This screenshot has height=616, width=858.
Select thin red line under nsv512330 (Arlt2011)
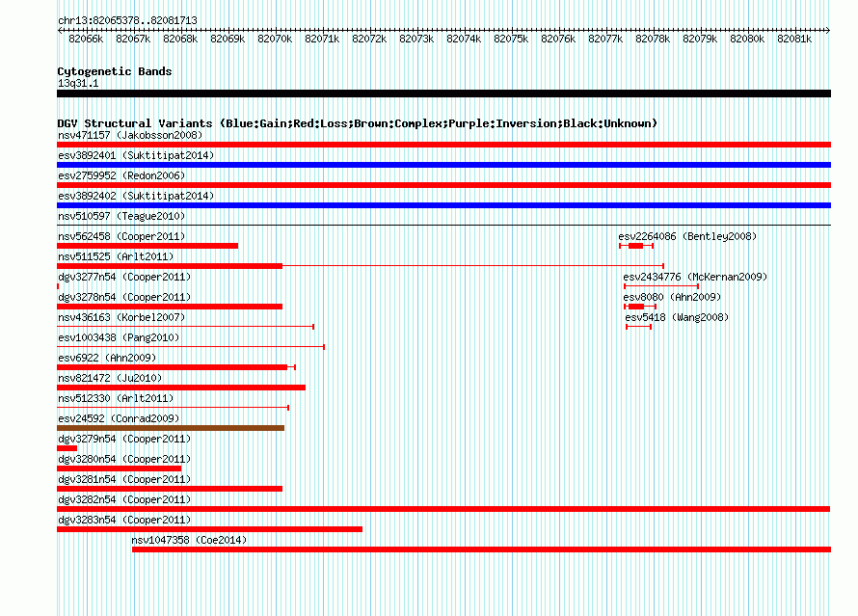click(x=173, y=408)
